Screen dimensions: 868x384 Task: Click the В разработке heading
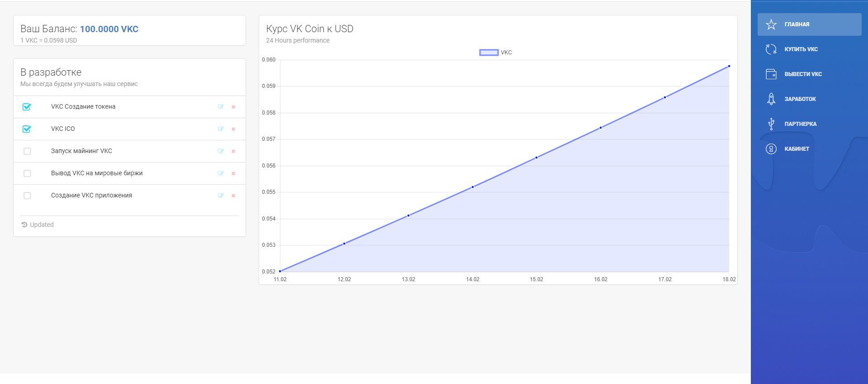click(51, 72)
